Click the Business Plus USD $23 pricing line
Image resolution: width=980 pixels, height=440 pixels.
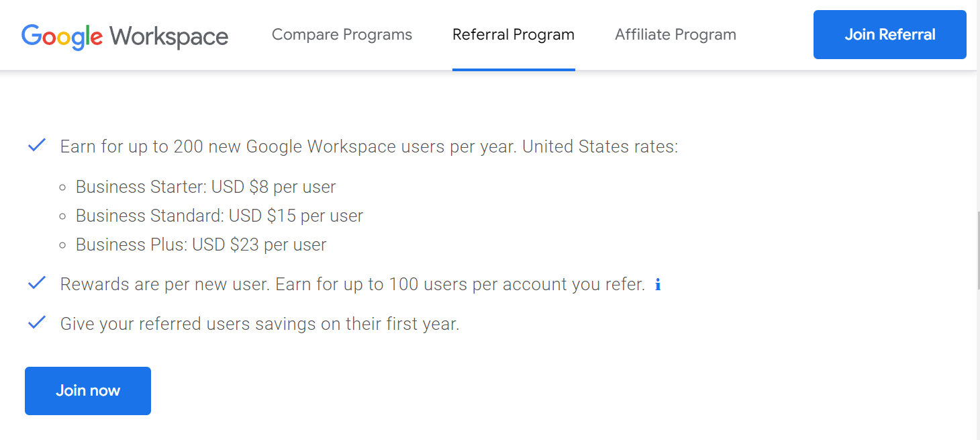(x=201, y=245)
